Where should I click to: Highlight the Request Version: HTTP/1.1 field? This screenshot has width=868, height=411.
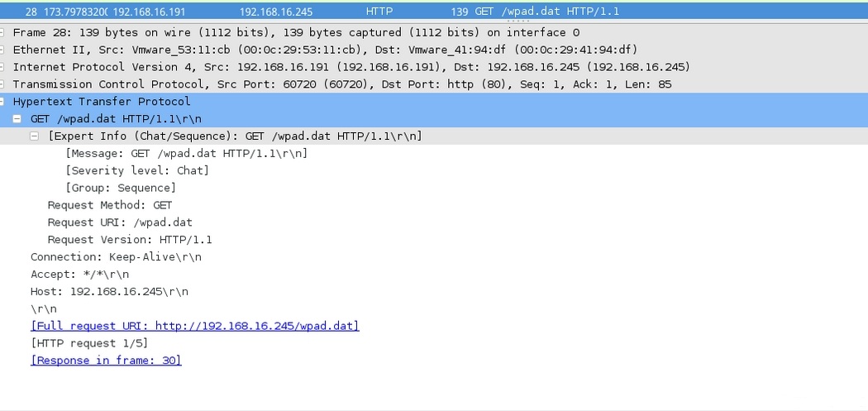(x=130, y=240)
